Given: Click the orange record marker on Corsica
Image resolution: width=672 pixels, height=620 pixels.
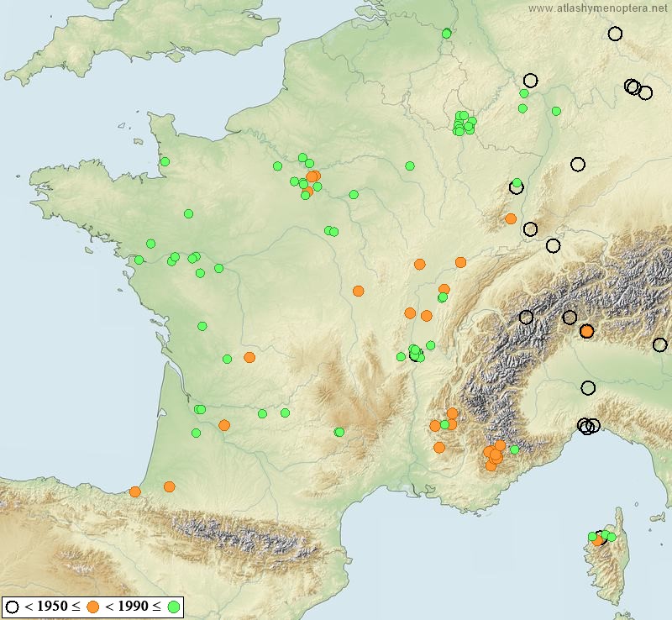Looking at the screenshot, I should point(597,541).
